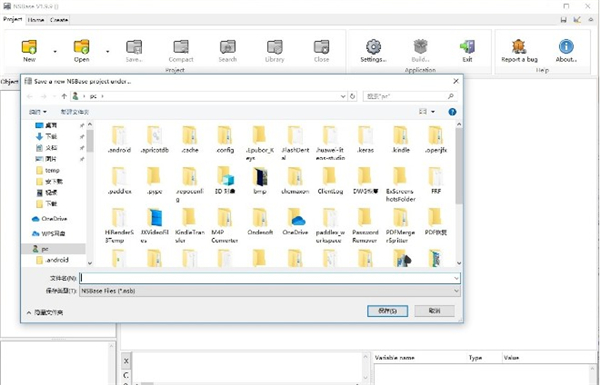Click the Save button in dialog
This screenshot has height=385, width=600.
click(387, 311)
